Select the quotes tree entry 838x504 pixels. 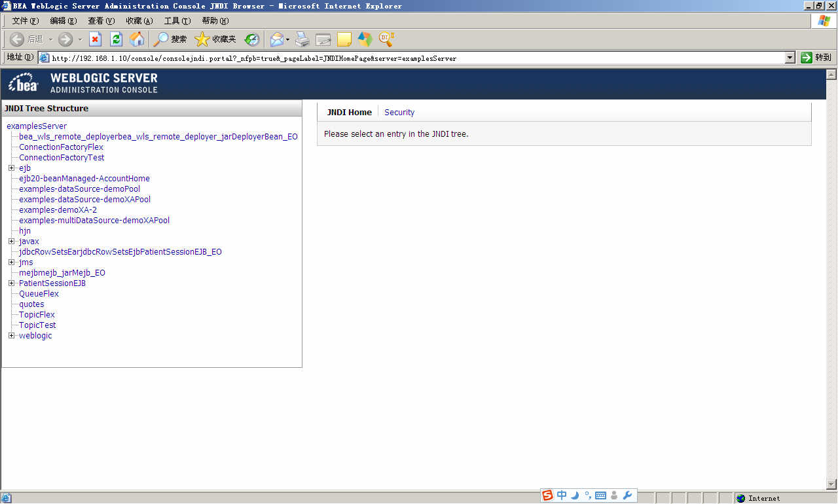tap(31, 304)
